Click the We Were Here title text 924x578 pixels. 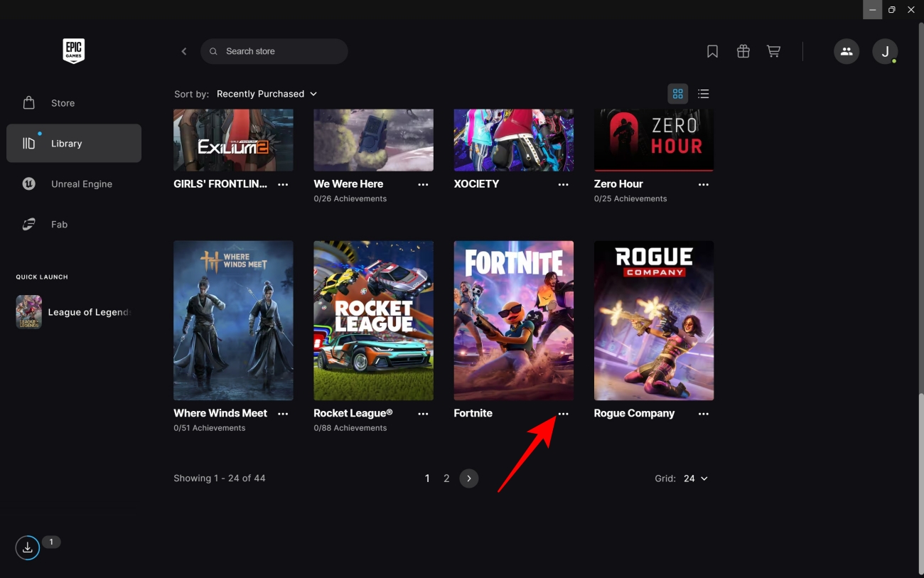348,183
